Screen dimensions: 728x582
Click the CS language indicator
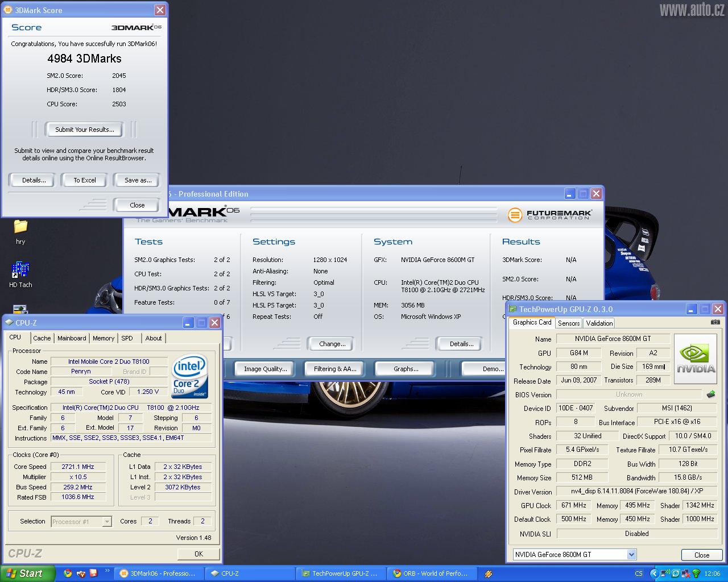[639, 574]
